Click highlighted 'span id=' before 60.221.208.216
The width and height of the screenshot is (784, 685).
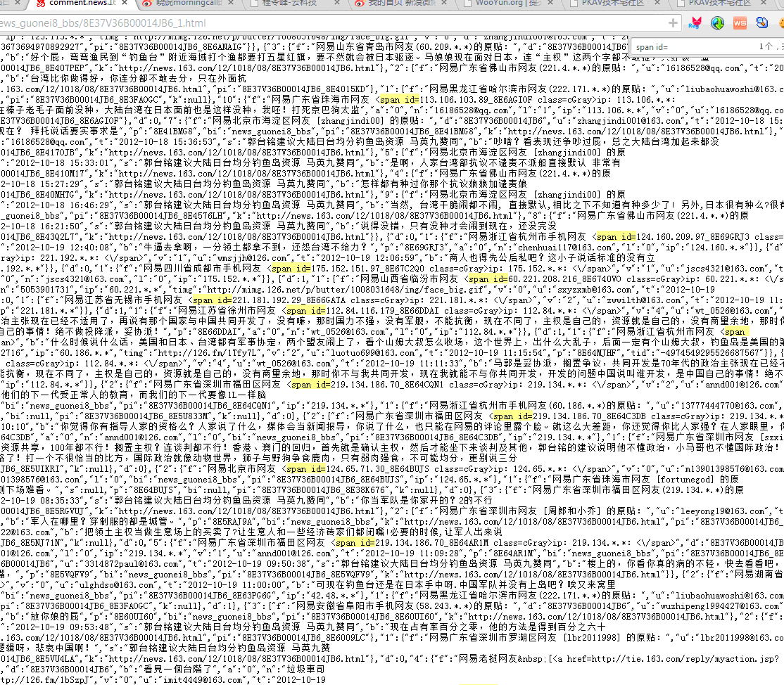488,279
